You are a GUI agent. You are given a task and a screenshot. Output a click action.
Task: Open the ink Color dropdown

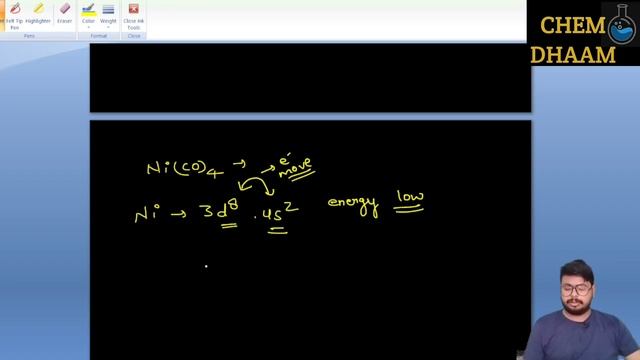click(x=88, y=16)
